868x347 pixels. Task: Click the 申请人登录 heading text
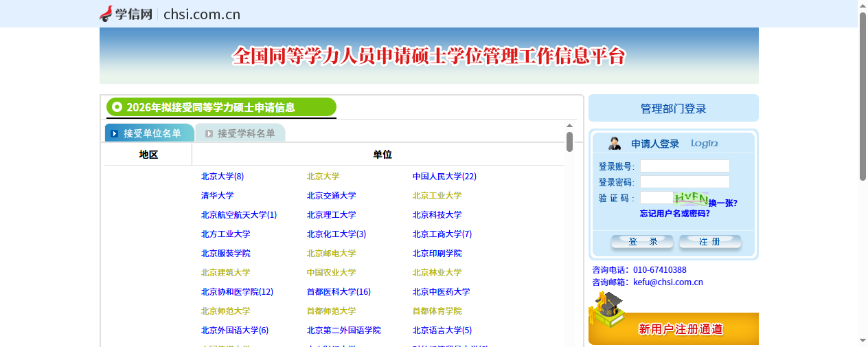tap(655, 144)
